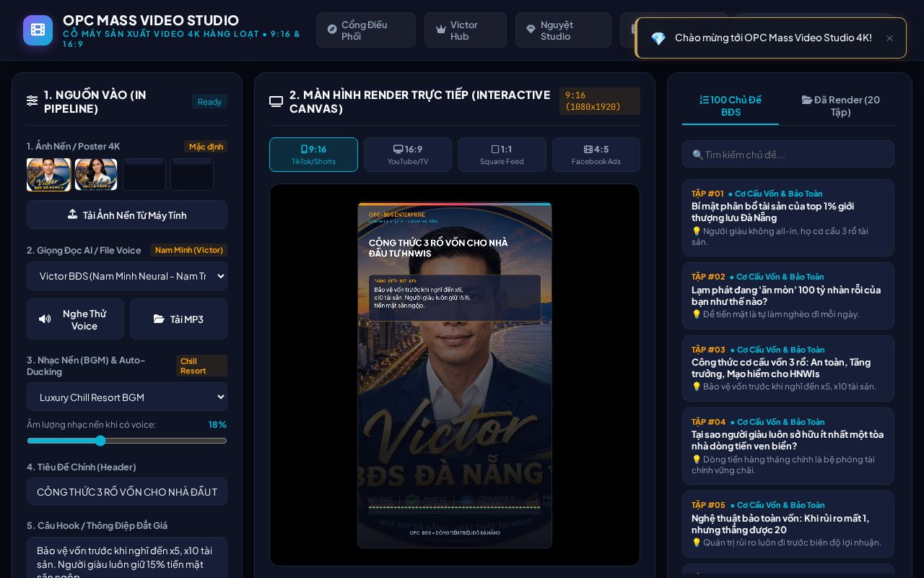This screenshot has height=578, width=924.
Task: Select the 16:9 YouTube/TV format
Action: tap(408, 155)
